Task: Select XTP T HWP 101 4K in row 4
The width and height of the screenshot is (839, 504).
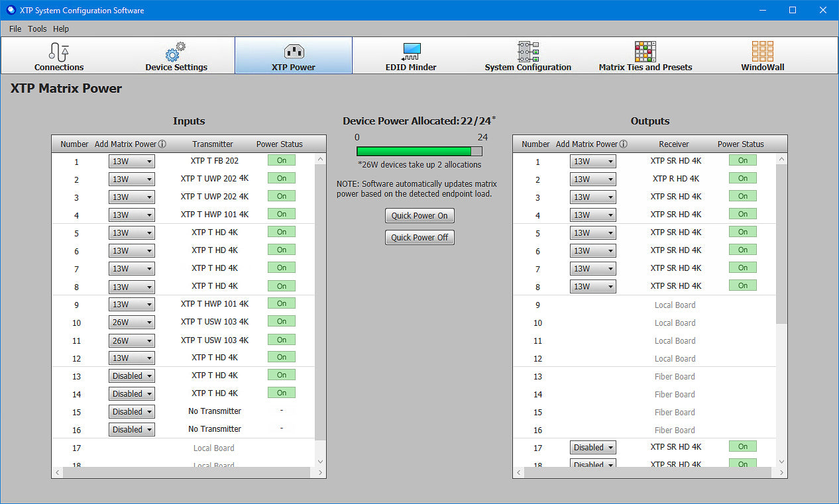Action: (x=215, y=214)
